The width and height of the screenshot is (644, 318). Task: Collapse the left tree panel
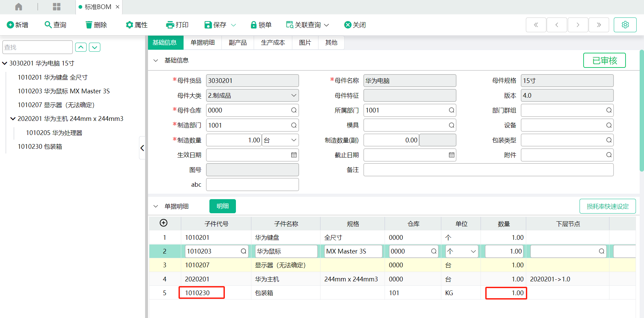pyautogui.click(x=142, y=148)
